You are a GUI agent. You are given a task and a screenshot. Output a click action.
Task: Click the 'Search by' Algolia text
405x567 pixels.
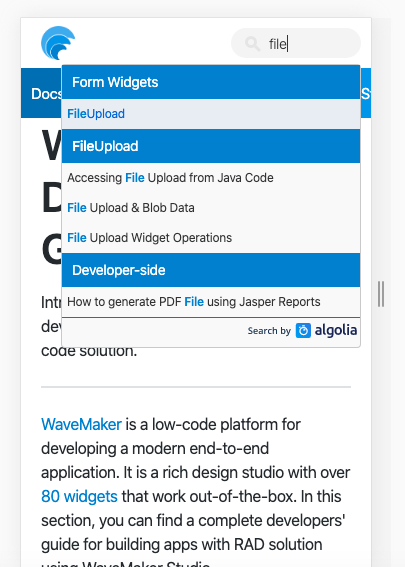point(269,331)
